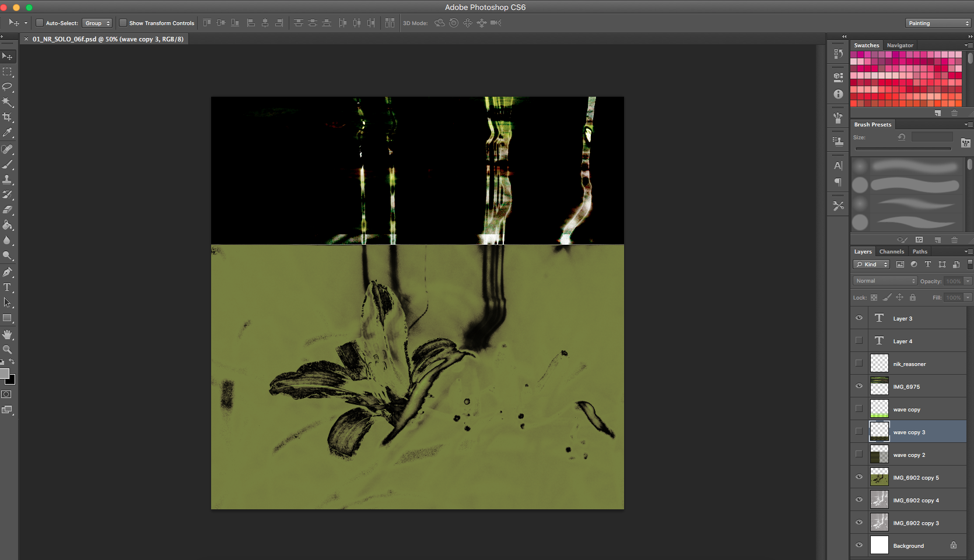The height and width of the screenshot is (560, 974).
Task: Select the IMG_6902 copy 4 layer
Action: [908, 500]
